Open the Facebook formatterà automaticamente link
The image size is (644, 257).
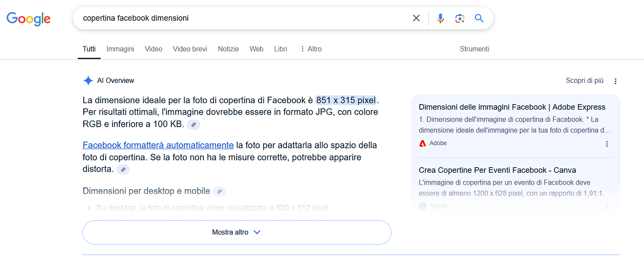pyautogui.click(x=158, y=145)
